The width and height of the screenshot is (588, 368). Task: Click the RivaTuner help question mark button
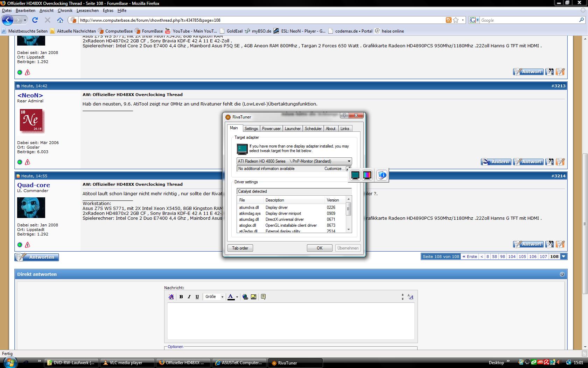344,115
